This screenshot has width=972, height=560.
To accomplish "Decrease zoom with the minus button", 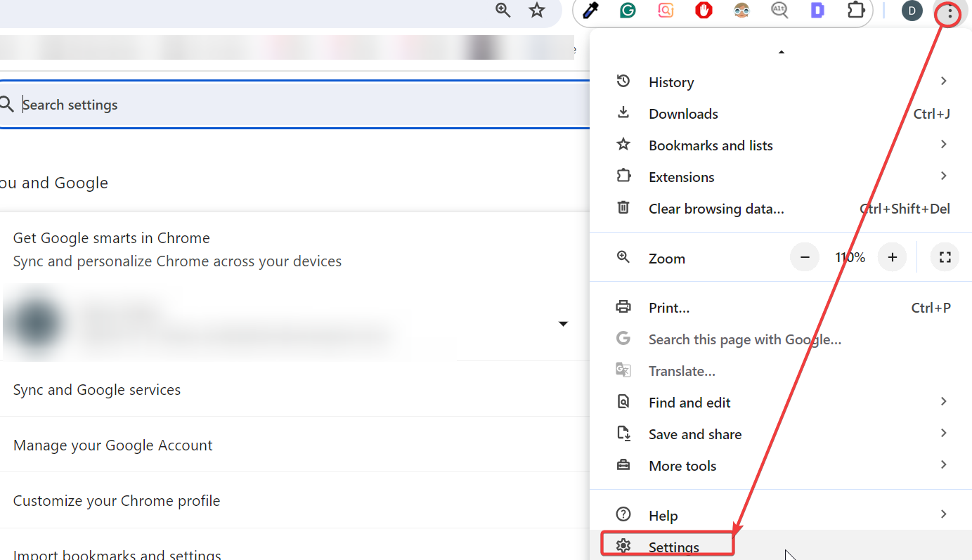I will coord(805,257).
